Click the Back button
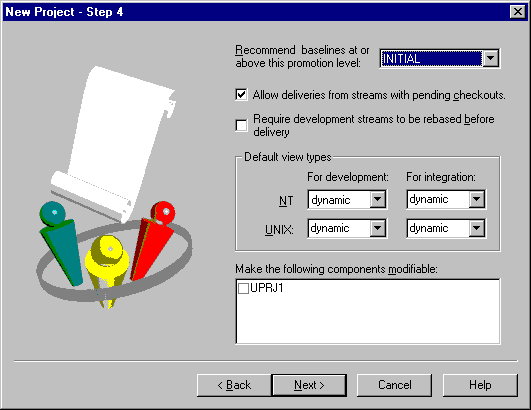The image size is (531, 410). pyautogui.click(x=234, y=385)
